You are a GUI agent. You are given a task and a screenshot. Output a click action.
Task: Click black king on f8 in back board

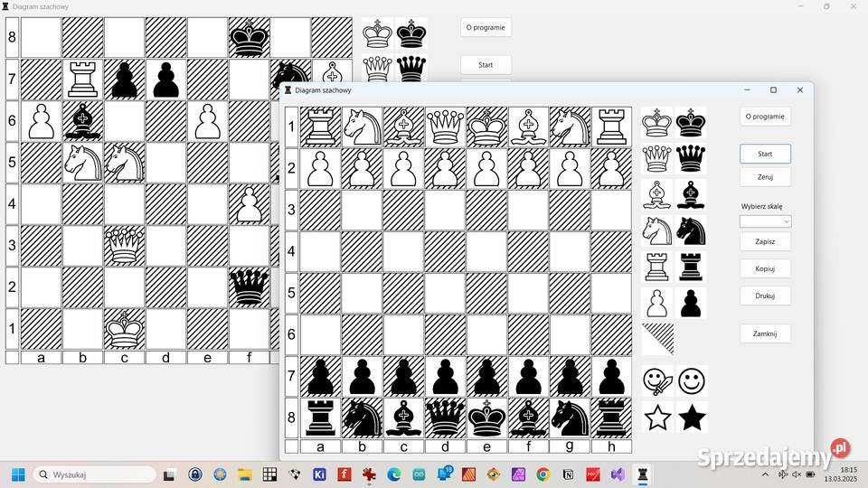250,38
